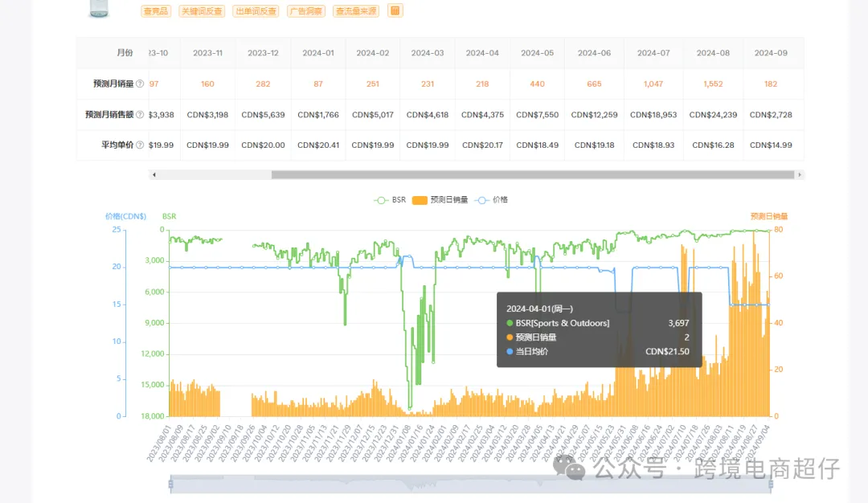The image size is (868, 503).
Task: Click the chart zoom slider right handle
Action: point(770,485)
